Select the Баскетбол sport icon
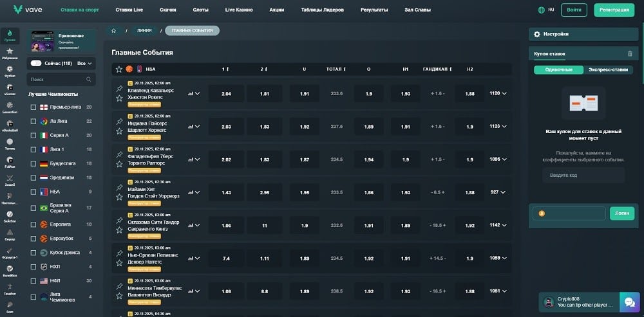This screenshot has width=644, height=317. pyautogui.click(x=10, y=108)
